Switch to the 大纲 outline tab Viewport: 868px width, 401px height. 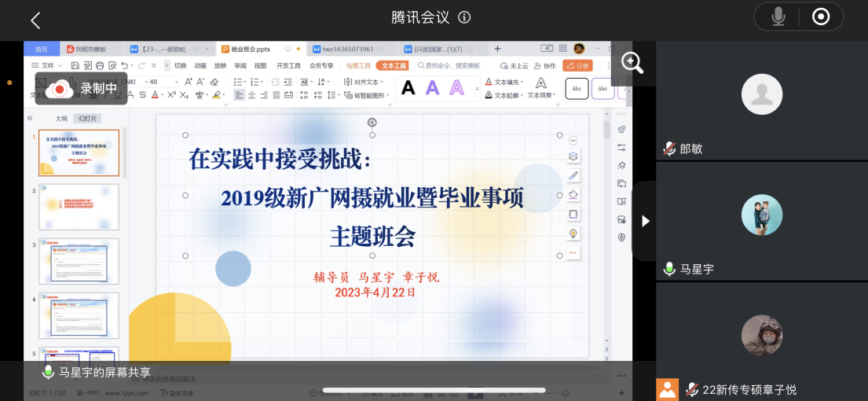coord(60,119)
